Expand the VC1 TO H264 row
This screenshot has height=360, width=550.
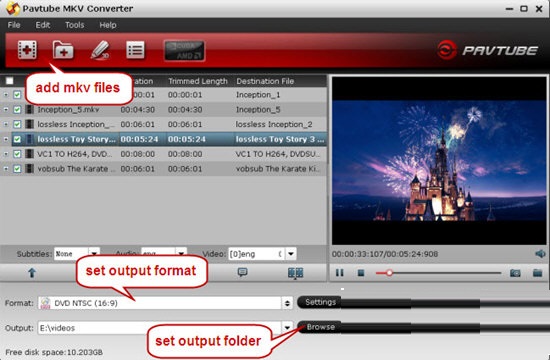click(x=6, y=154)
